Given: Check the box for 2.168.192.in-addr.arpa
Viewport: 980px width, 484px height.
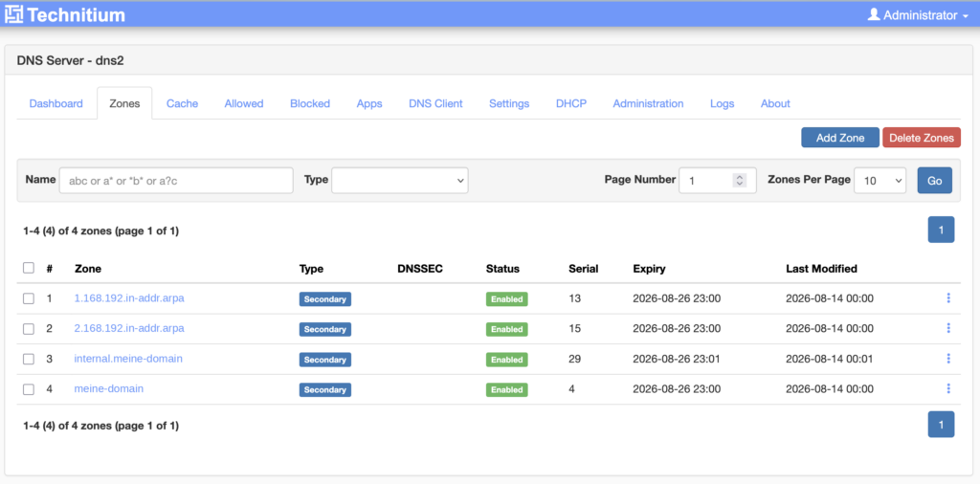Looking at the screenshot, I should (28, 328).
